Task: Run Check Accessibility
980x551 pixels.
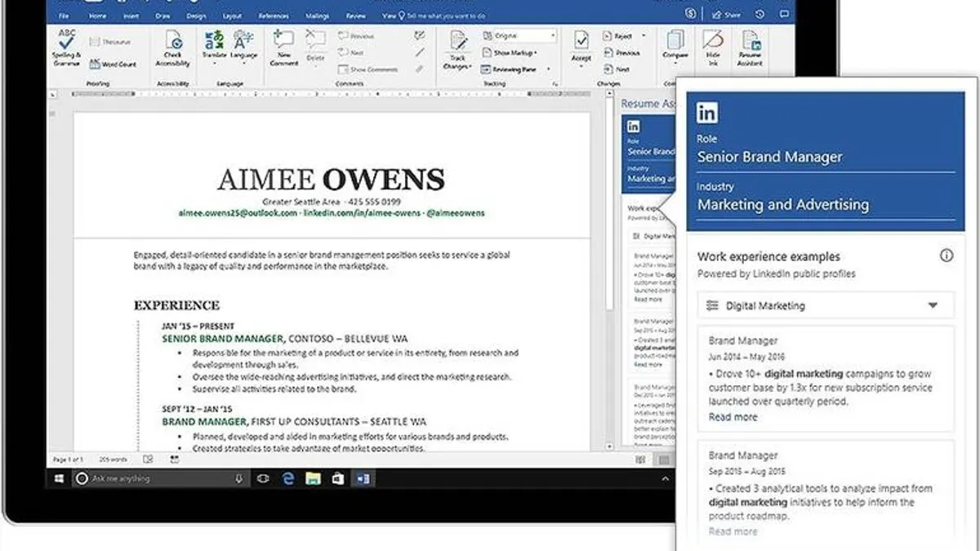Action: pos(173,49)
